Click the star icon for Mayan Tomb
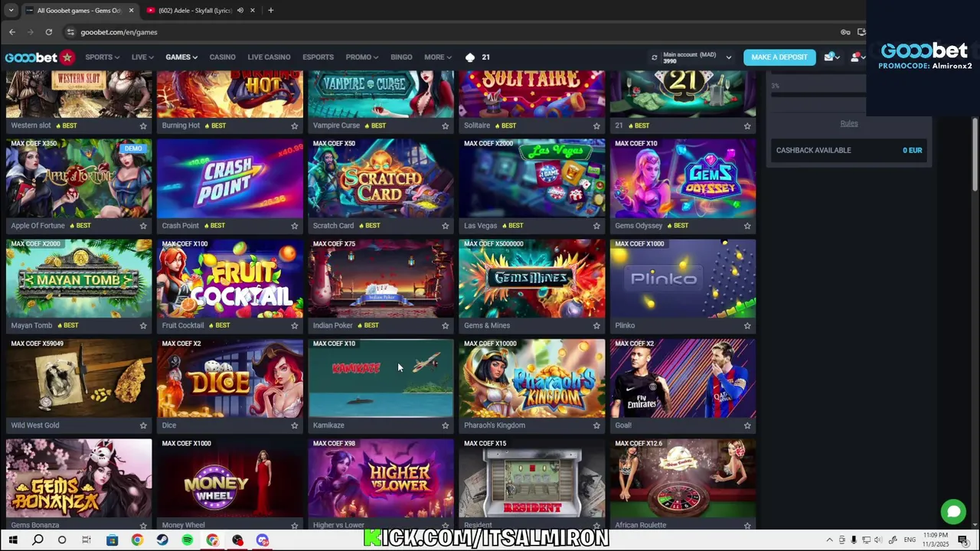 point(143,326)
